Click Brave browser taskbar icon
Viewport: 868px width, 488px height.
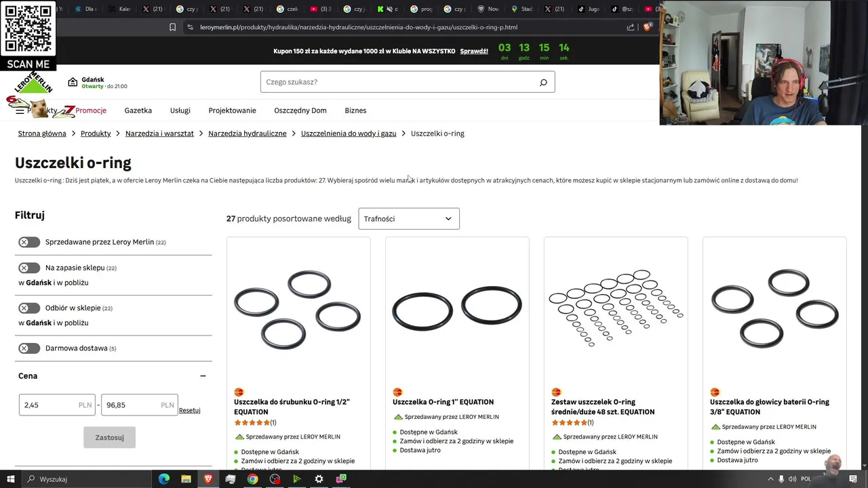point(208,479)
